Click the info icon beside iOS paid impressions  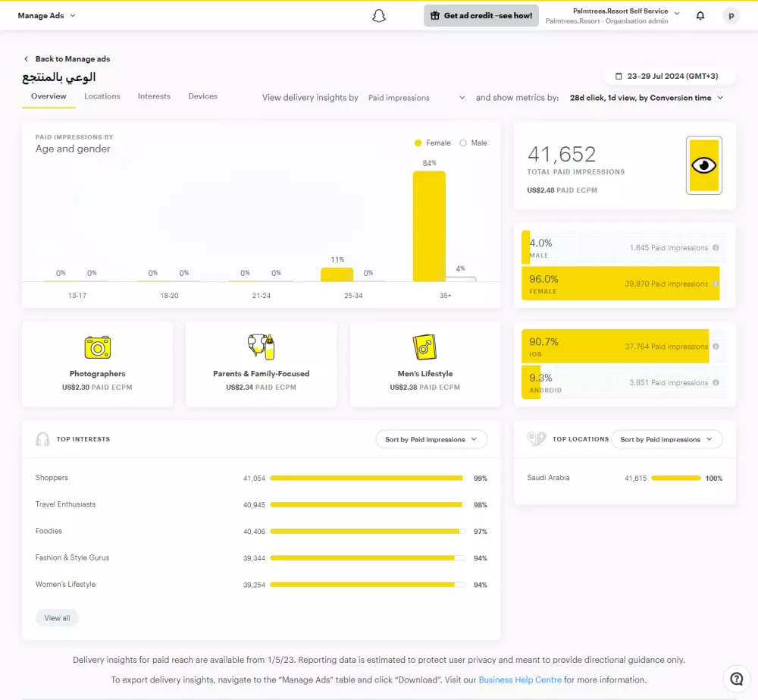tap(716, 347)
